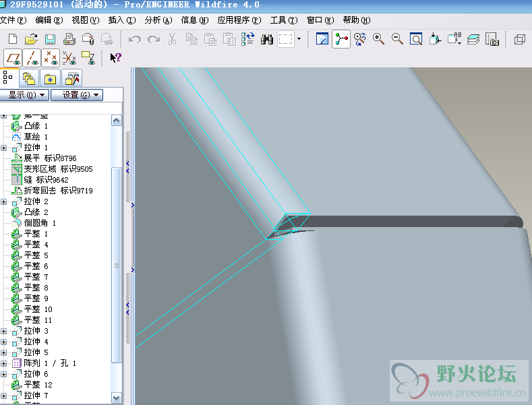Click the Redo arrow icon
The width and height of the screenshot is (532, 405).
154,39
